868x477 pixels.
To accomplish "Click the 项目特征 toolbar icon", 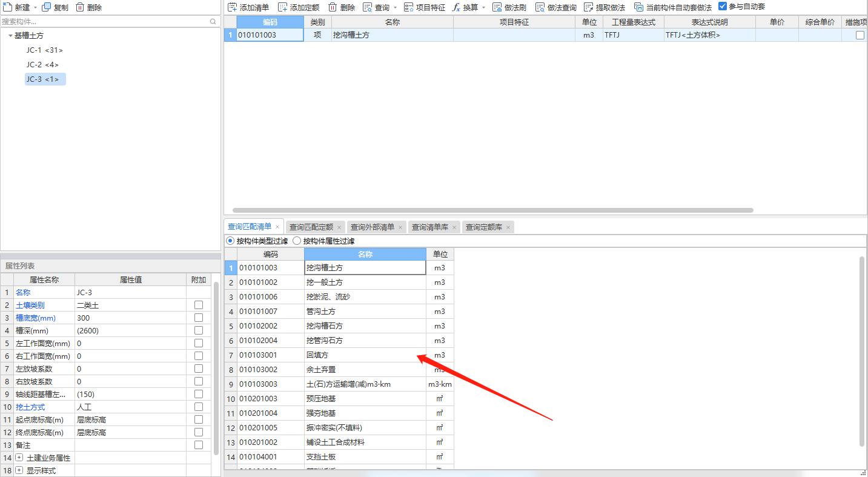I will [409, 7].
